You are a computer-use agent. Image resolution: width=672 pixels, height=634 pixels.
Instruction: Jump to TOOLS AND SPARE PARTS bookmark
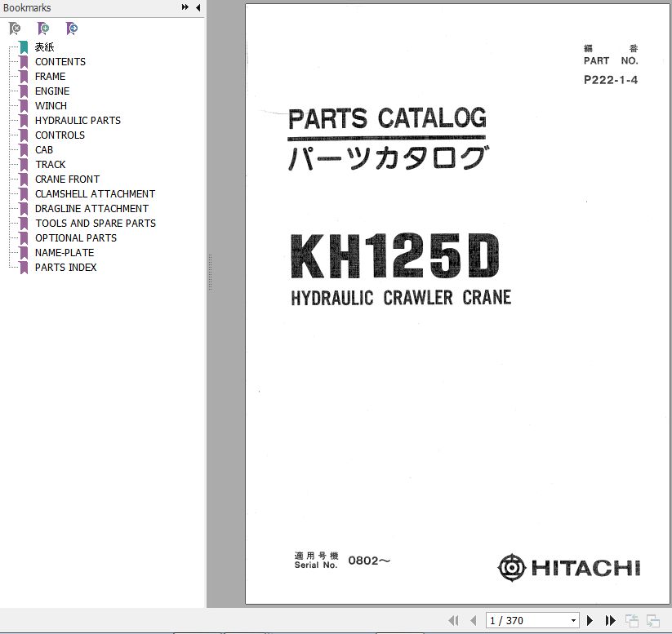96,224
